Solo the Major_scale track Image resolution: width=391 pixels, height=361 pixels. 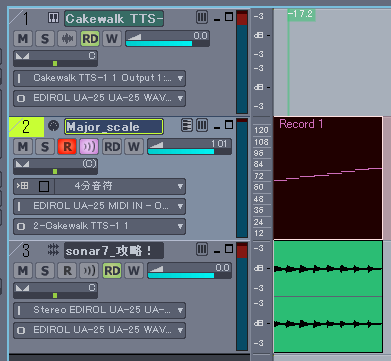45,147
